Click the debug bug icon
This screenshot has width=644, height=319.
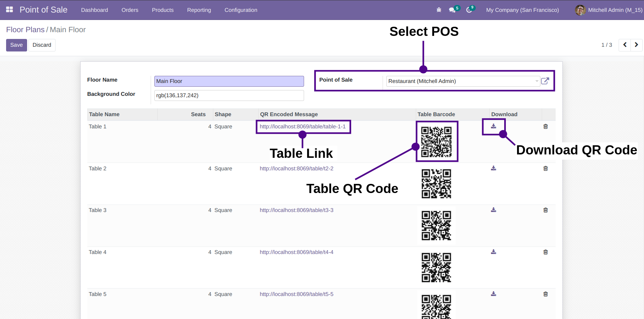click(439, 10)
